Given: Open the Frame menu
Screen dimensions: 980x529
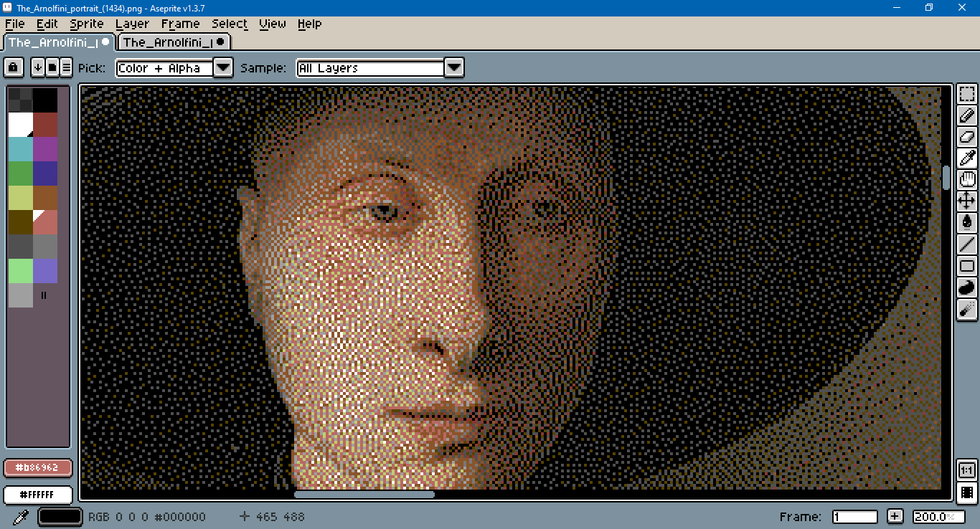Looking at the screenshot, I should tap(181, 24).
